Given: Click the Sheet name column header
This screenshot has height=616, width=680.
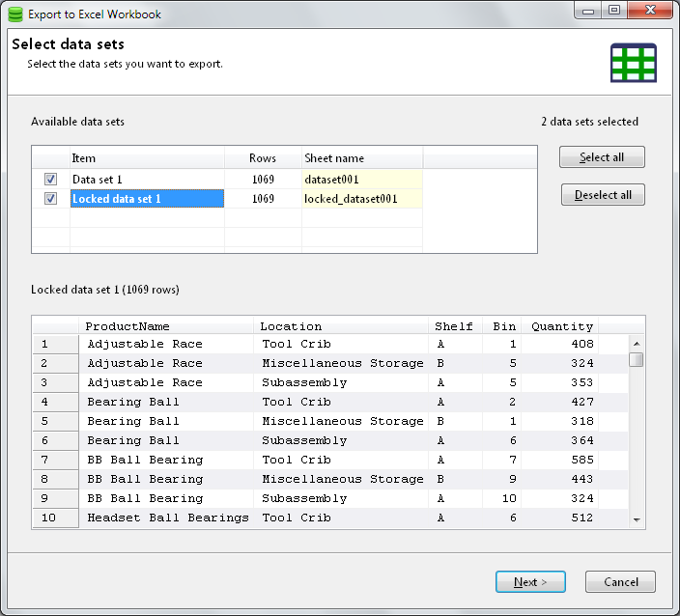Looking at the screenshot, I should (x=334, y=158).
